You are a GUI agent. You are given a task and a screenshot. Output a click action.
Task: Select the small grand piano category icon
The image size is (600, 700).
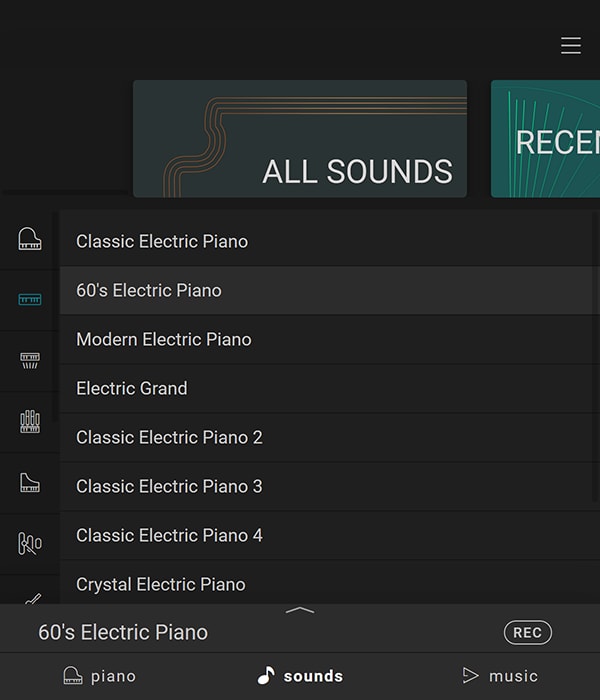pyautogui.click(x=30, y=483)
